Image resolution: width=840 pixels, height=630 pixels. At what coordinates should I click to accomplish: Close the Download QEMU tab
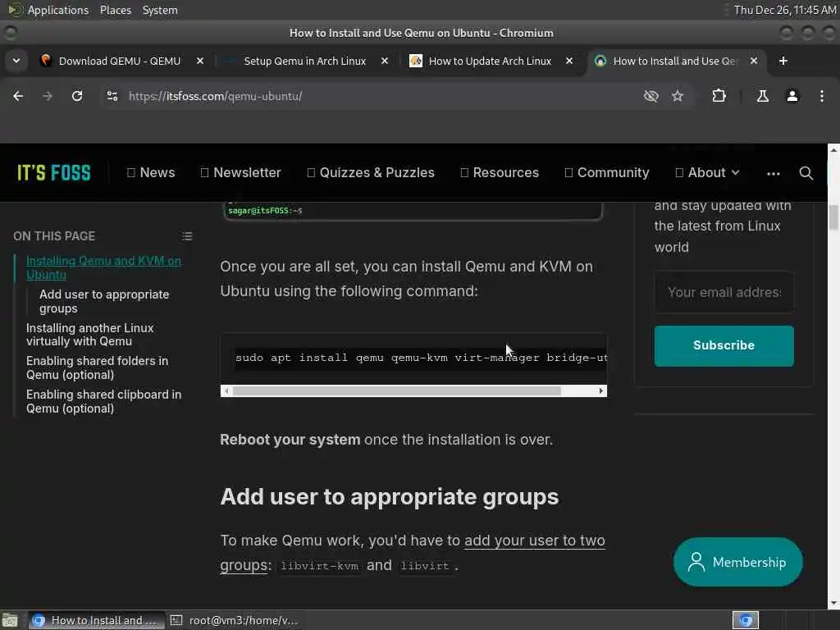click(x=200, y=61)
